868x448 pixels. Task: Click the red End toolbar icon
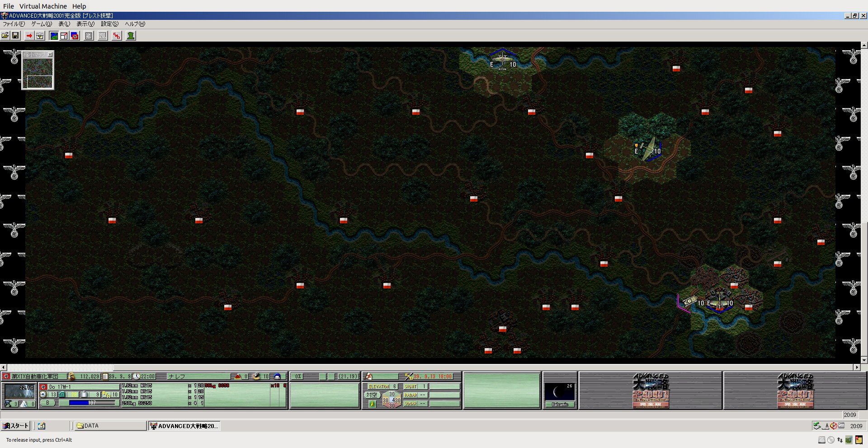coord(117,36)
